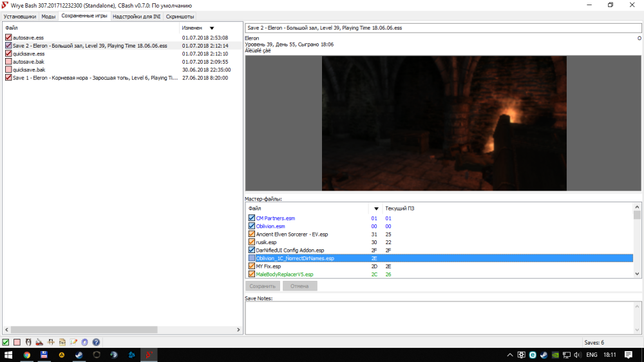Toggle checkbox for Save 2 - Eleron save

(x=8, y=46)
